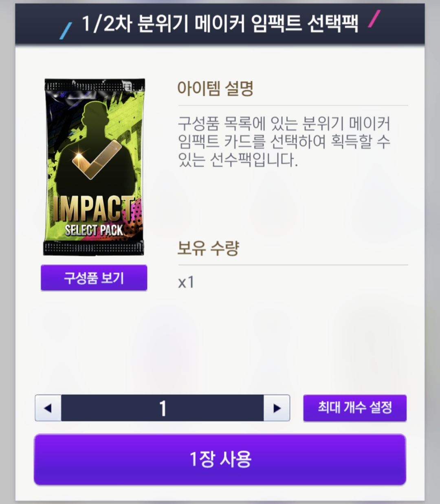Click the Impact Select Pack thumbnail image
Screen dimensions: 440x504
point(94,167)
